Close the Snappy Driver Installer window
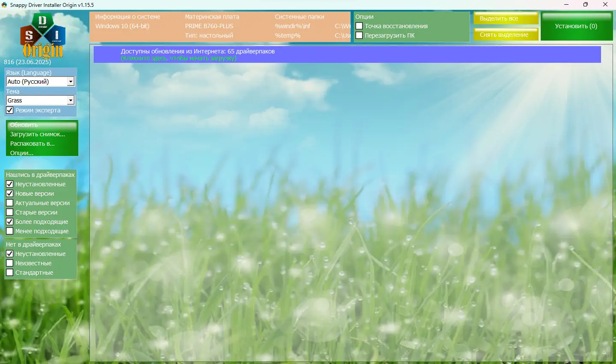 tap(605, 5)
